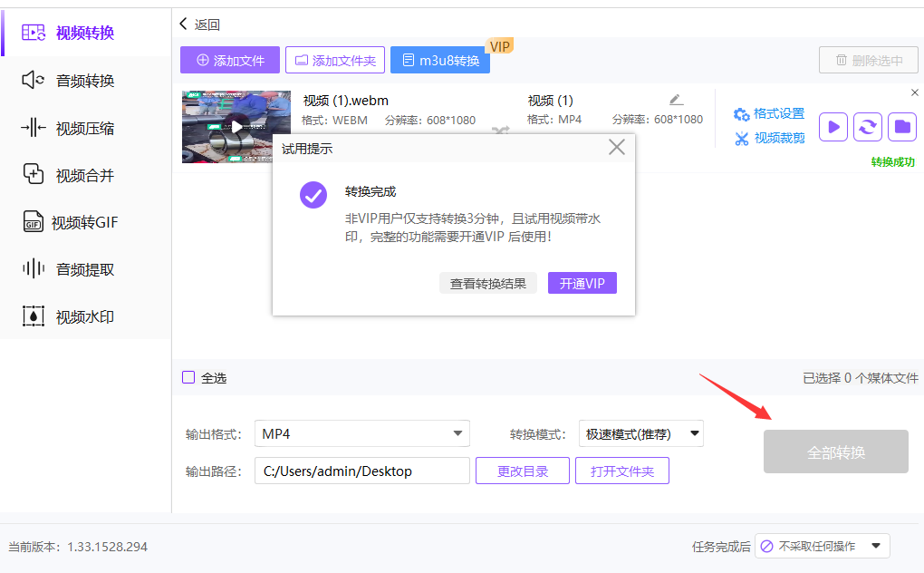Toggle the 全选 checkbox
Viewport: 924px width, 573px height.
[x=188, y=377]
